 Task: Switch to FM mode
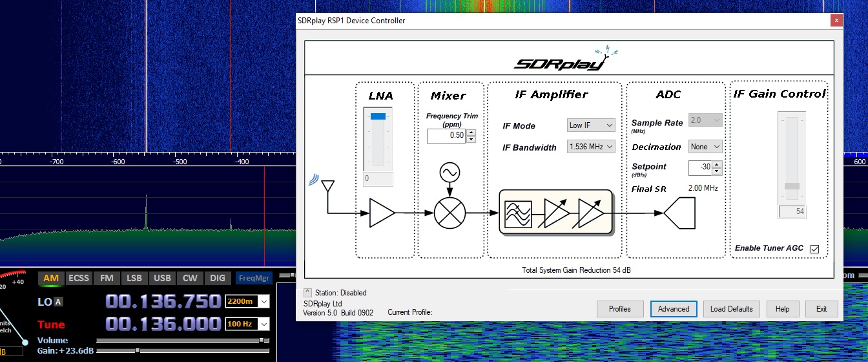[x=107, y=278]
